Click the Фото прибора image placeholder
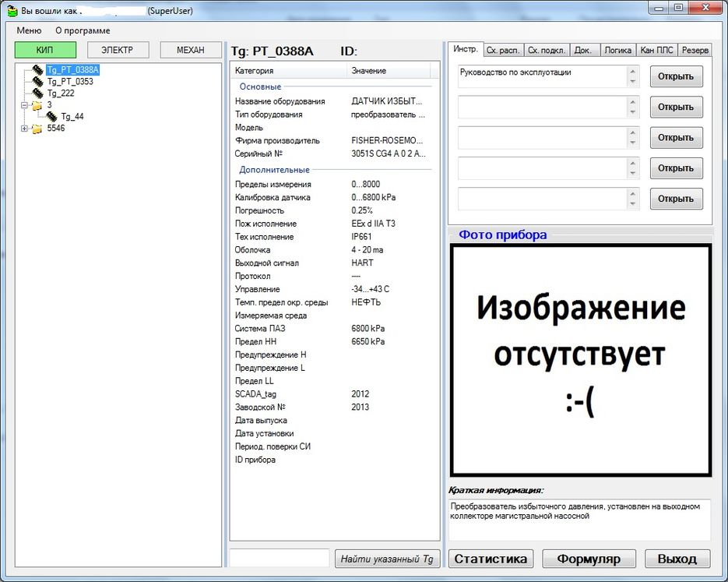728x582 pixels. point(580,360)
